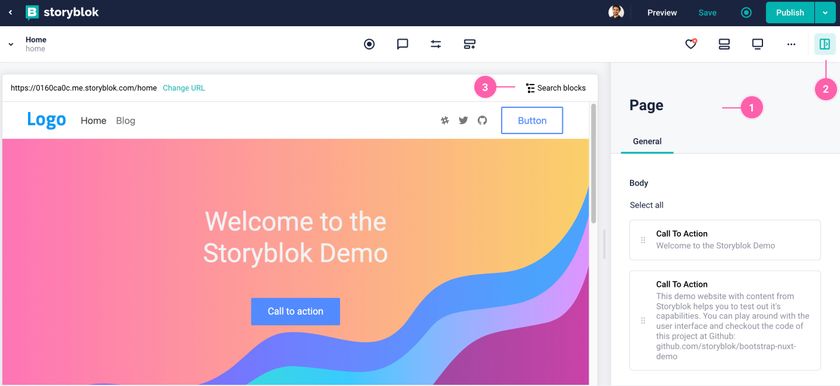The height and width of the screenshot is (386, 840).
Task: Click the outlined Button in preview header
Action: (532, 120)
